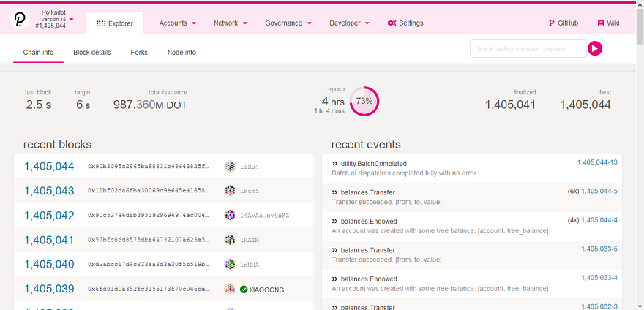Viewport: 644px width, 310px height.
Task: Click the identicon next to 1iKu4
Action: [230, 166]
